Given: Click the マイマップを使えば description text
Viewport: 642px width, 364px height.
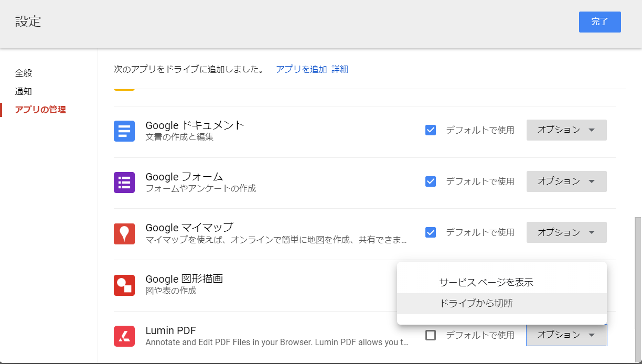Looking at the screenshot, I should 276,240.
